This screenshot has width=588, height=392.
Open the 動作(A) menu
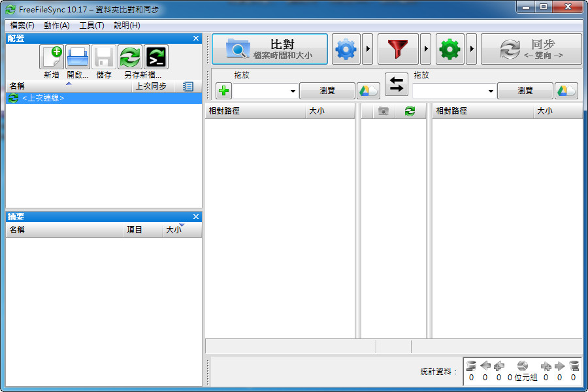[x=57, y=25]
